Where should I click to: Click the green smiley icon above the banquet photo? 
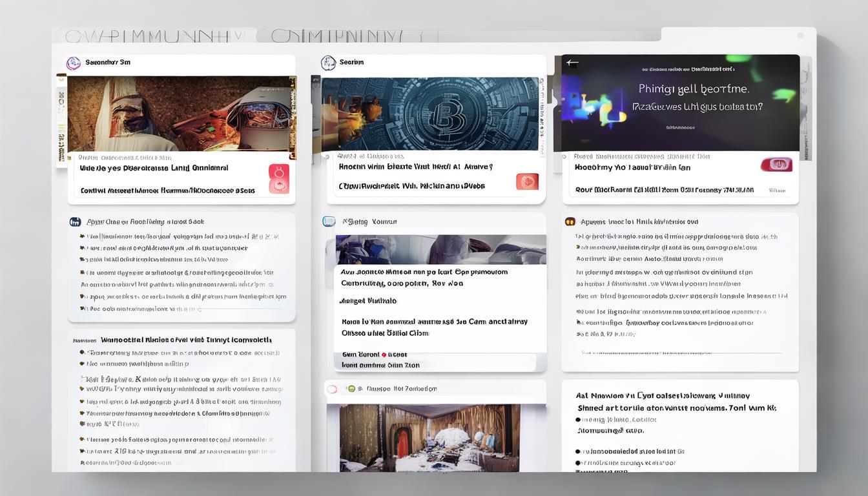click(351, 389)
